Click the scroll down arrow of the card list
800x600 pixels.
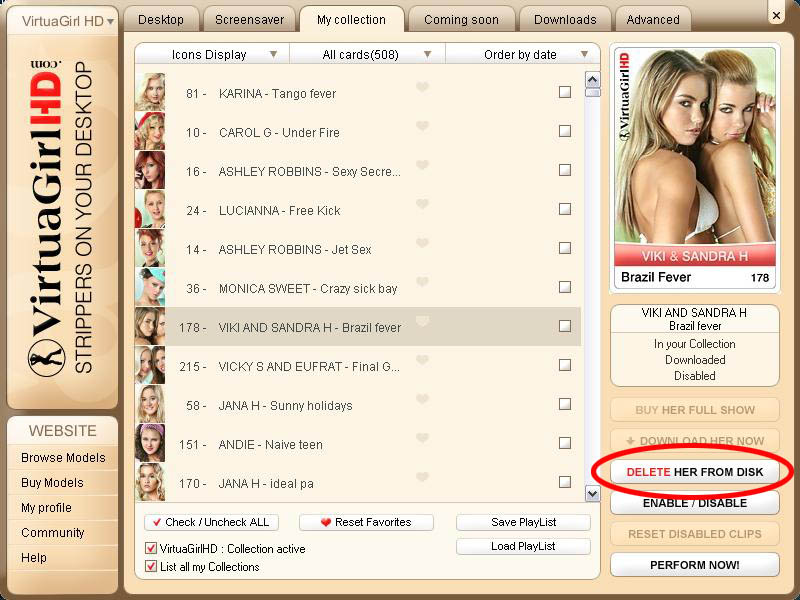click(x=592, y=493)
